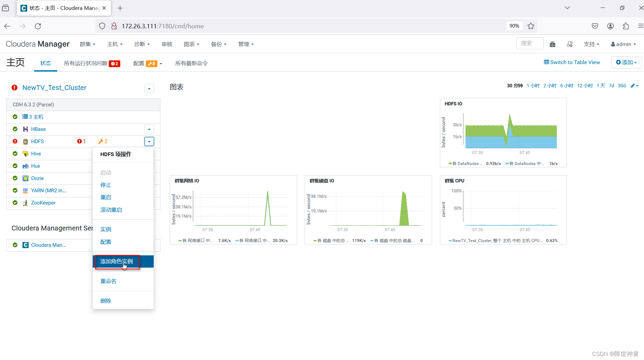Select 滚动重启 in the HDFS menu
This screenshot has width=644, height=360.
point(111,210)
